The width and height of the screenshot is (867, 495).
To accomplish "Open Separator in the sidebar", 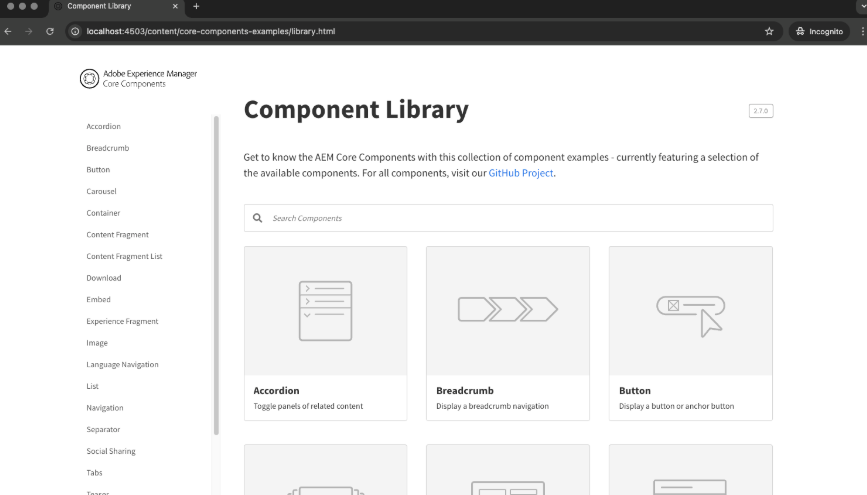I will 103,430.
